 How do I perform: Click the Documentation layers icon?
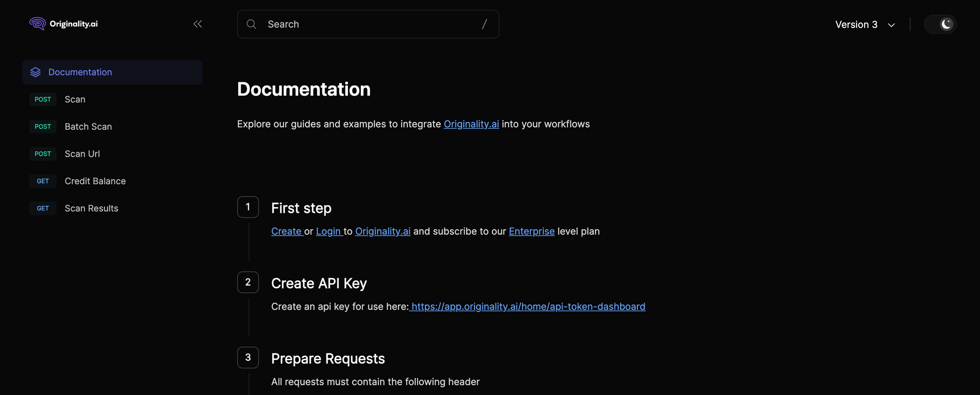click(35, 72)
